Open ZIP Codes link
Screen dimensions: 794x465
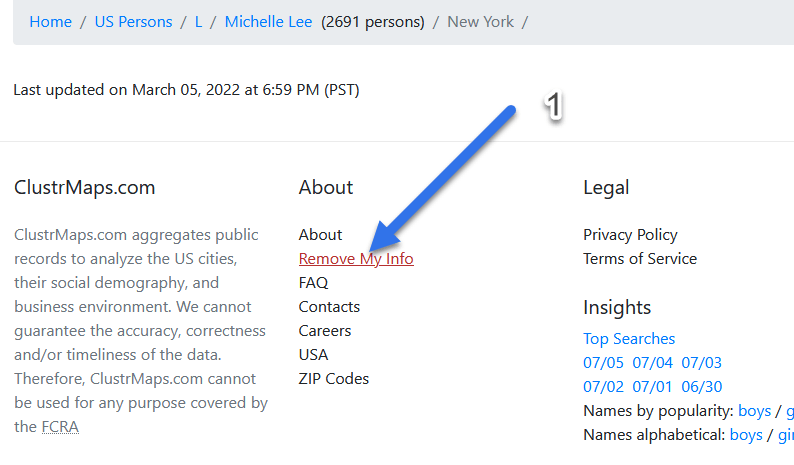[333, 378]
